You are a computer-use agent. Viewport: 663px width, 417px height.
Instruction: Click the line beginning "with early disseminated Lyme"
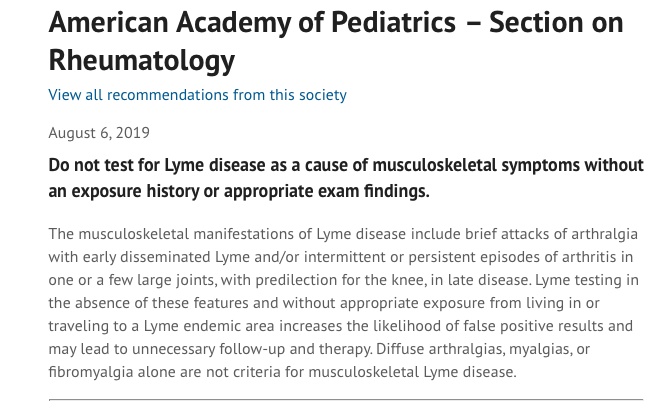340,257
